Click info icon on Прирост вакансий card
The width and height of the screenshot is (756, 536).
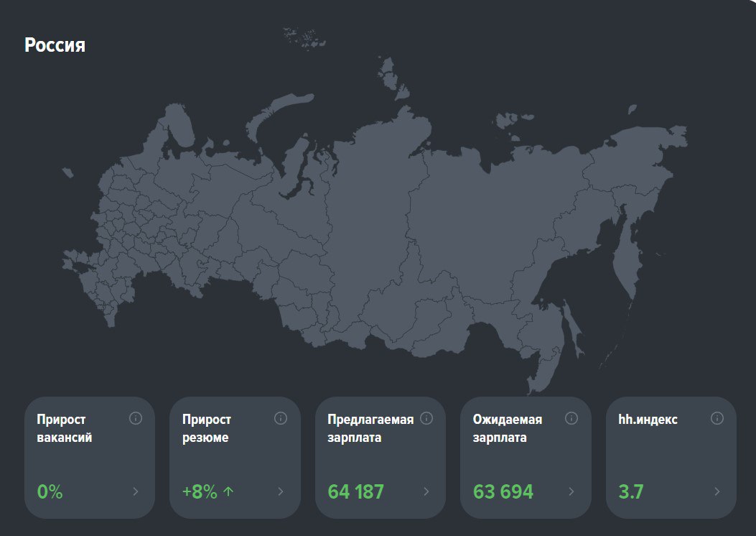tap(136, 418)
